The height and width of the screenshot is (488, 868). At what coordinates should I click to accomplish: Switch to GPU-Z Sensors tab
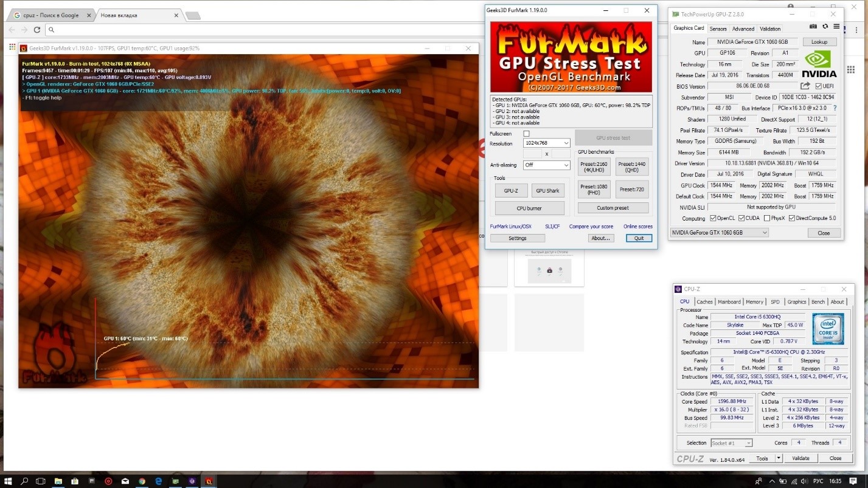pyautogui.click(x=718, y=29)
